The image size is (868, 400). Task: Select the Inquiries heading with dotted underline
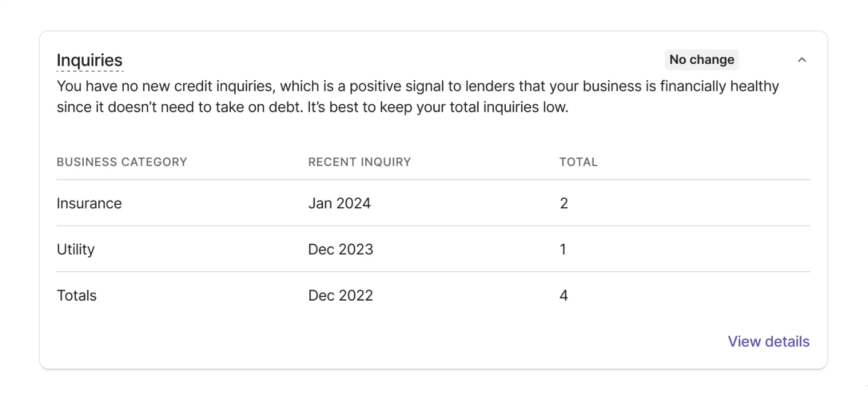(89, 60)
